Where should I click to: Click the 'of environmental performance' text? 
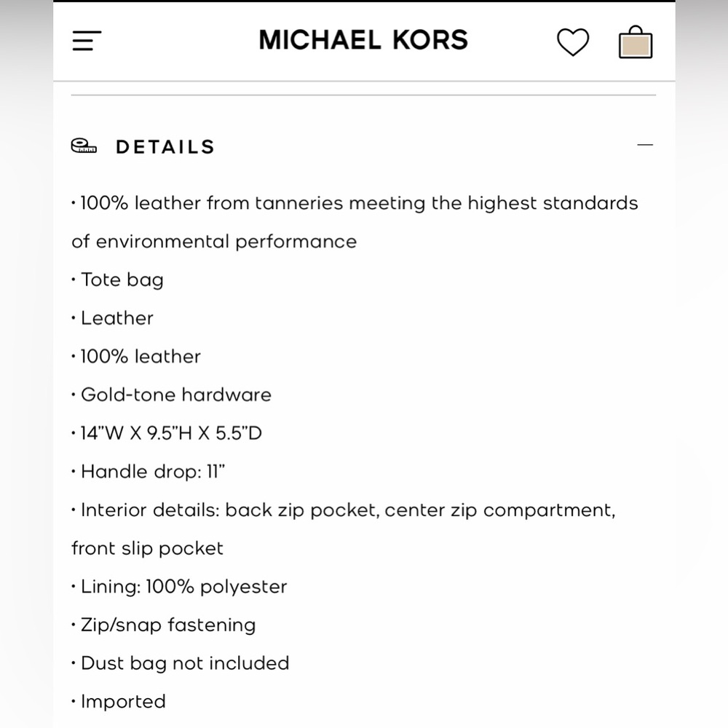point(214,242)
